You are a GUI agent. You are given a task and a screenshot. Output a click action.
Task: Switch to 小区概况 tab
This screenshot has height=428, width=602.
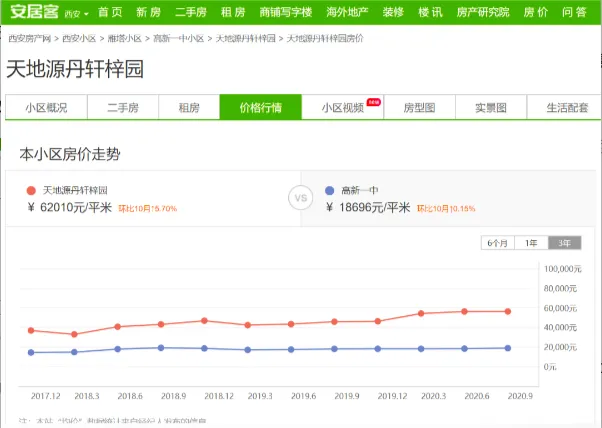[x=46, y=107]
